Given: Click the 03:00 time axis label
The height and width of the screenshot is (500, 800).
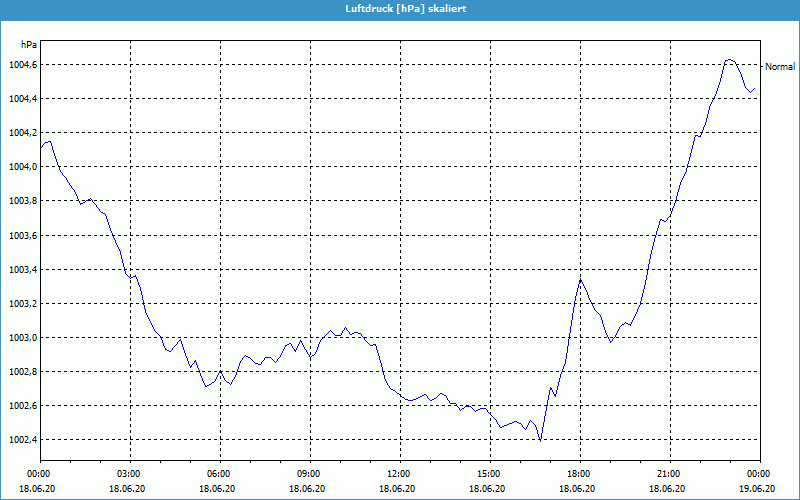Looking at the screenshot, I should click(x=130, y=474).
